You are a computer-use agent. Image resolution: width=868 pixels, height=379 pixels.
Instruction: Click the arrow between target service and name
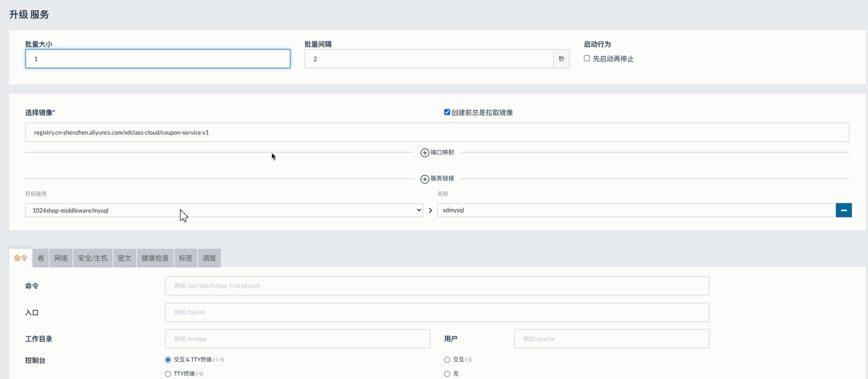coord(430,210)
